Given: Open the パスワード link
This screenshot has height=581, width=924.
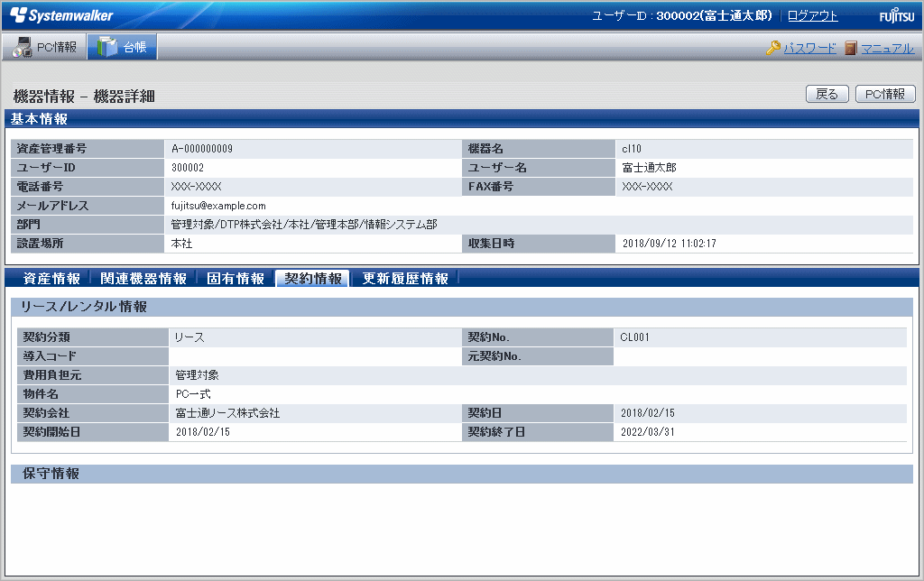Looking at the screenshot, I should coord(809,49).
